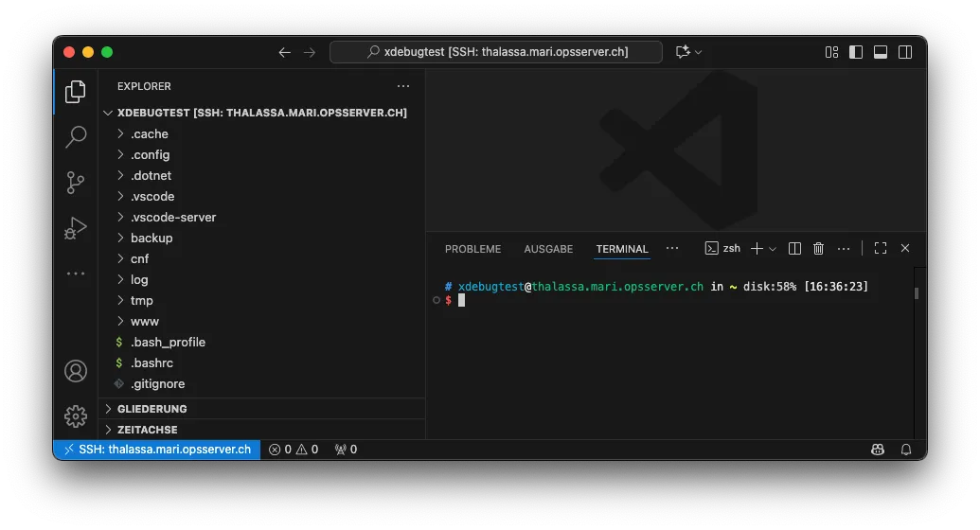Maximize the panel size
The width and height of the screenshot is (980, 530).
tap(881, 248)
